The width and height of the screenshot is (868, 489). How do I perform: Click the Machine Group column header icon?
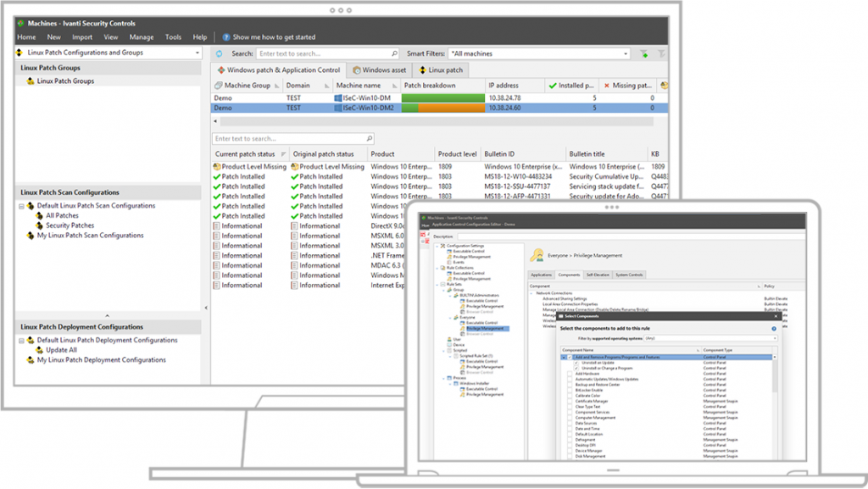point(219,86)
